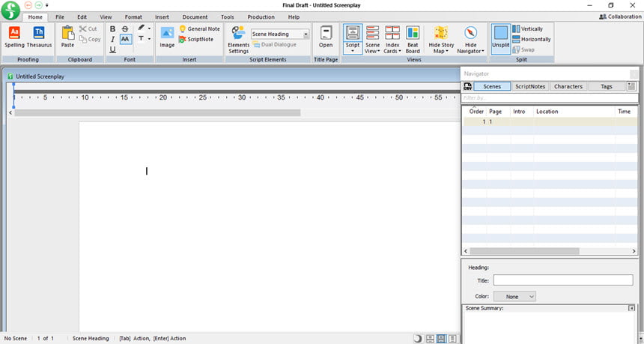Click the scene Title input field
This screenshot has height=344, width=644.
click(563, 280)
